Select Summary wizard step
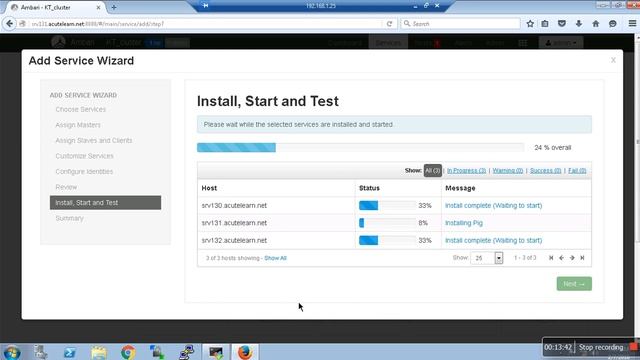The image size is (640, 360). (x=69, y=218)
